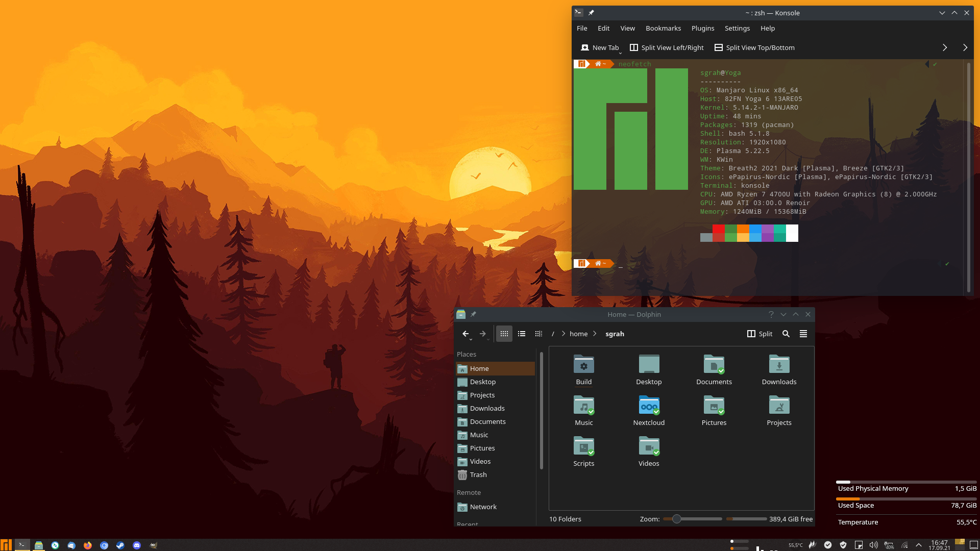Switch Dolphin to Compact view mode

point(522,334)
